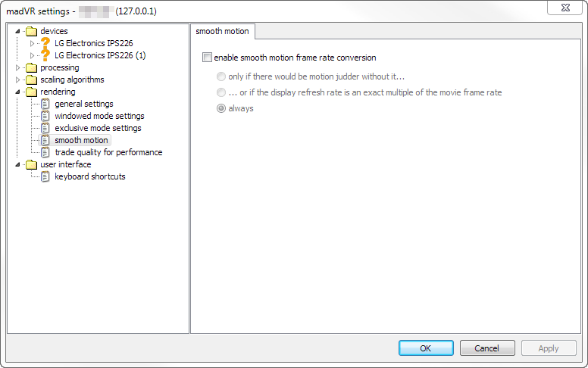Click the exclusive mode settings page icon
588x368 pixels.
pyautogui.click(x=45, y=128)
